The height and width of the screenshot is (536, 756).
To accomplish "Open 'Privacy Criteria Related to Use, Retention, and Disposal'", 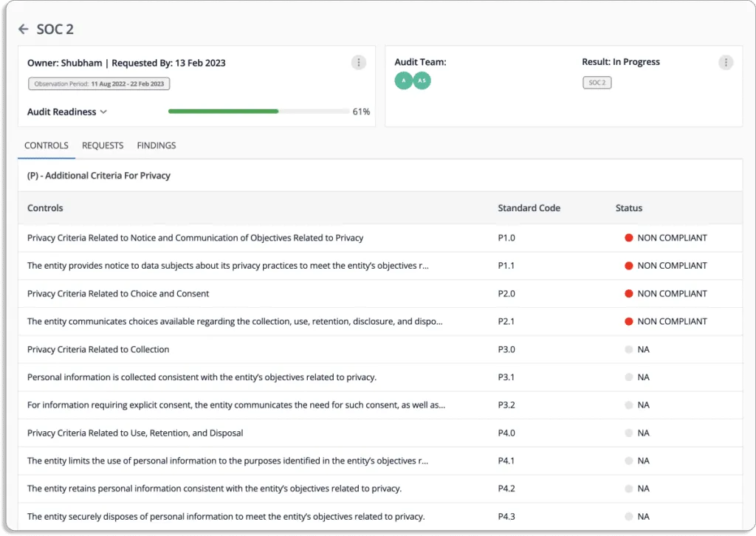I will 135,433.
